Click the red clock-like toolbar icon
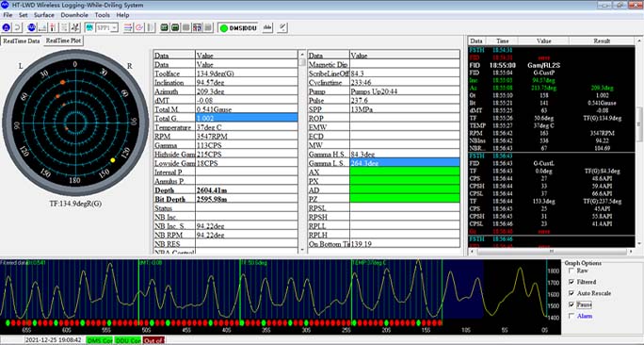This screenshot has height=345, width=644. point(139,27)
